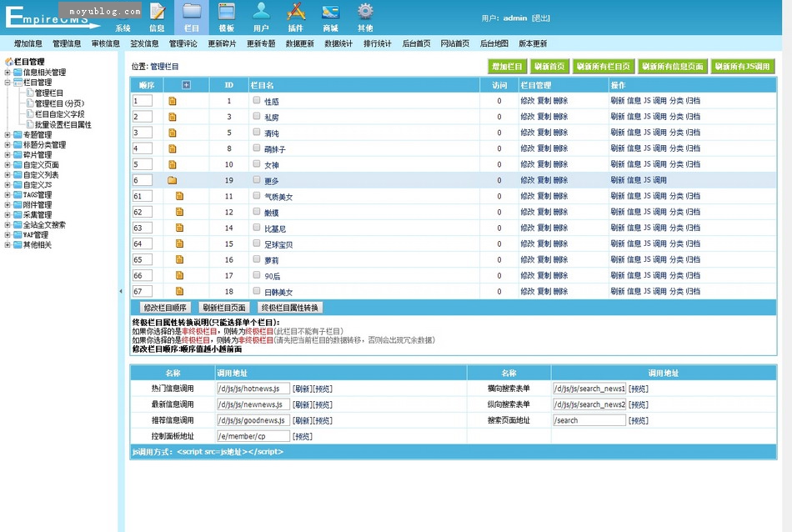Check the 足球宝贝 column checkbox
This screenshot has width=792, height=532.
tap(257, 243)
